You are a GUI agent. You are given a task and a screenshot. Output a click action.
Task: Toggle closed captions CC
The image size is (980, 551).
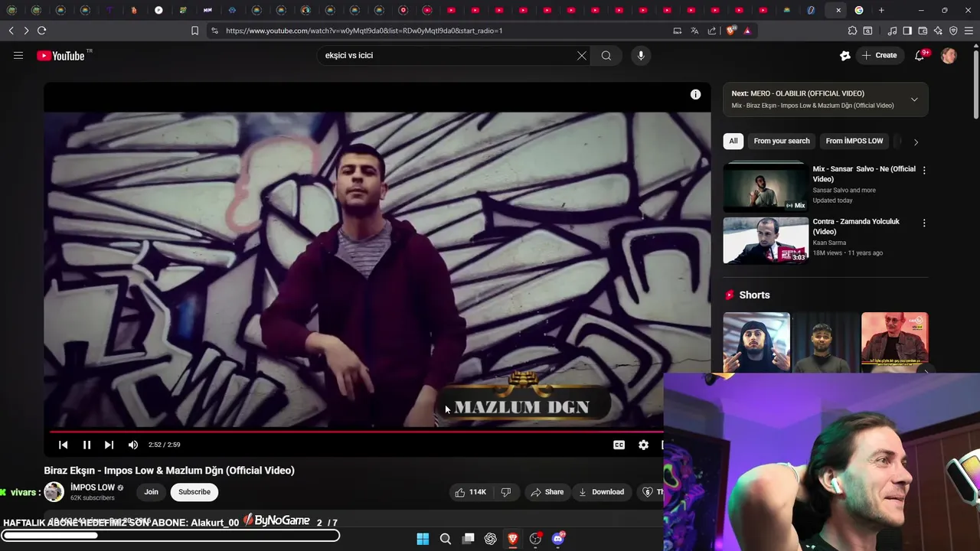(619, 445)
